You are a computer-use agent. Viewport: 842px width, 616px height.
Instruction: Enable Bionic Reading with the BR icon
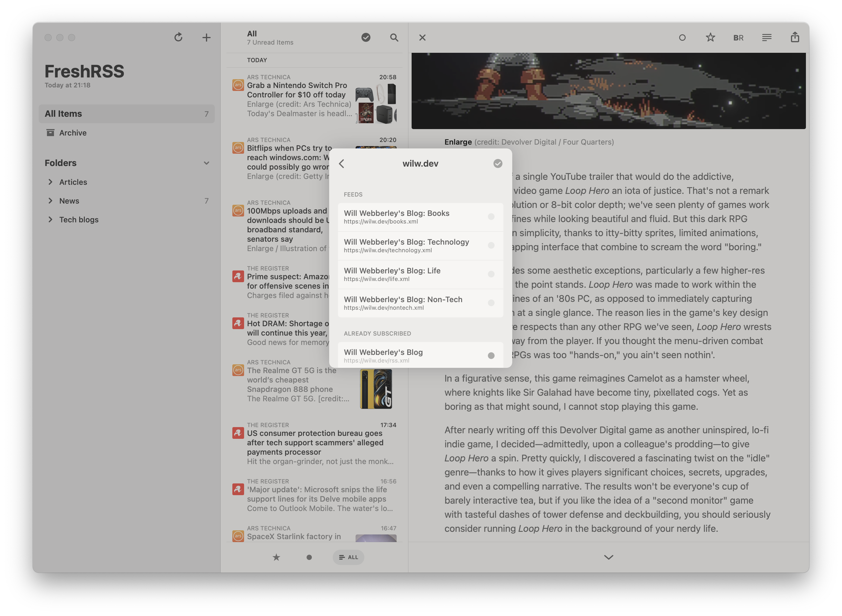coord(738,37)
